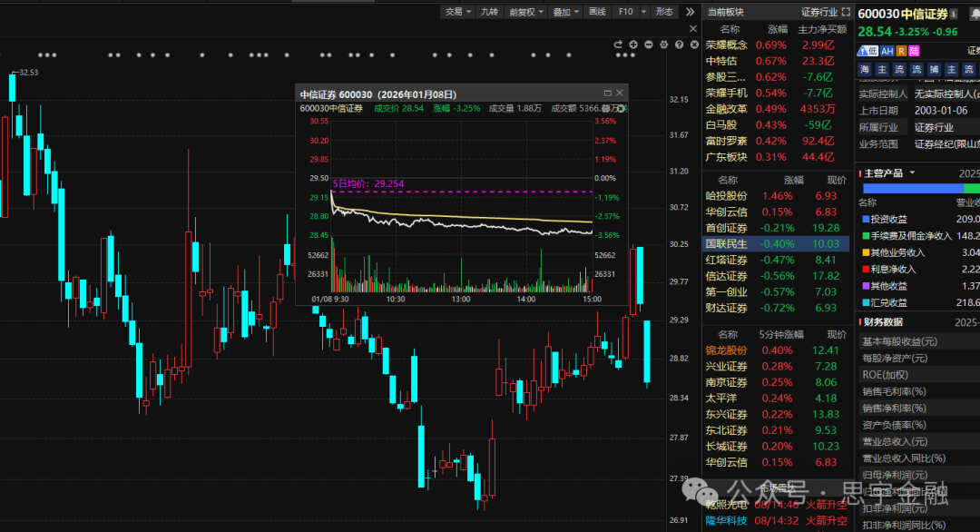
Task: Open chart settings gear icon
Action: tap(663, 44)
